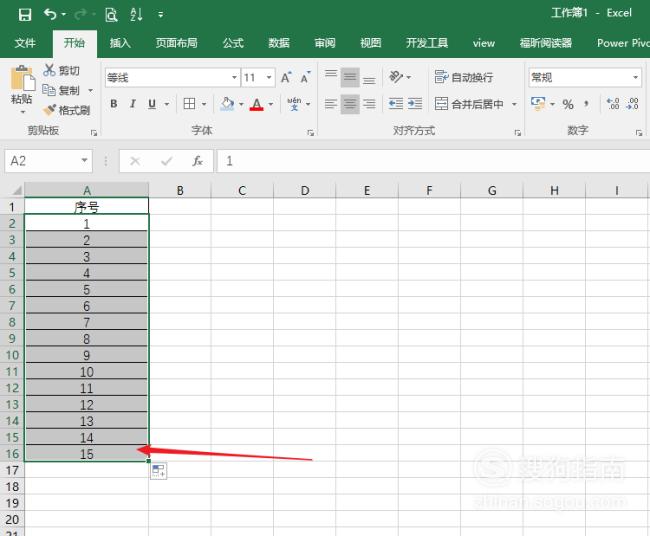Switch to the 数据 Data tab
This screenshot has width=650, height=536.
click(x=279, y=43)
